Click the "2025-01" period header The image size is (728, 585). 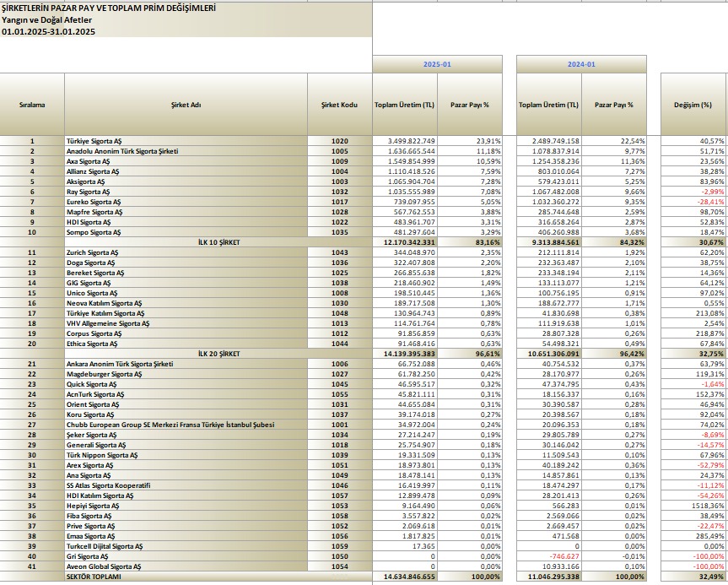[437, 64]
